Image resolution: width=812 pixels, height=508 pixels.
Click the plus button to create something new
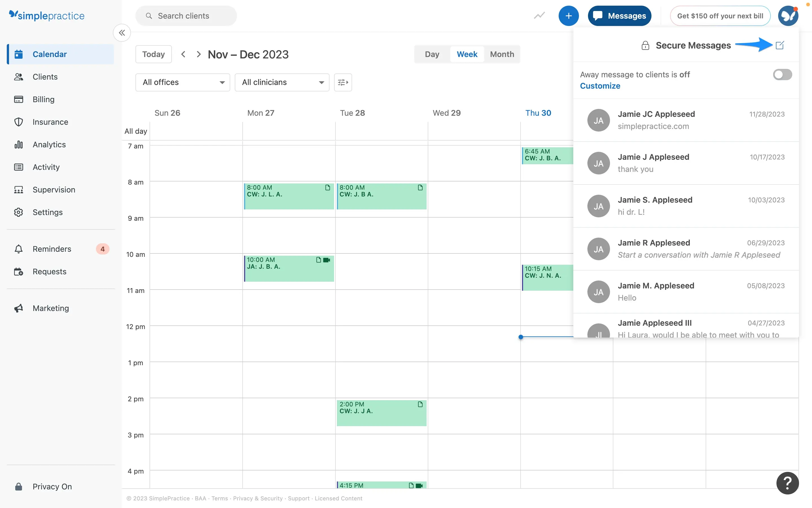tap(568, 16)
